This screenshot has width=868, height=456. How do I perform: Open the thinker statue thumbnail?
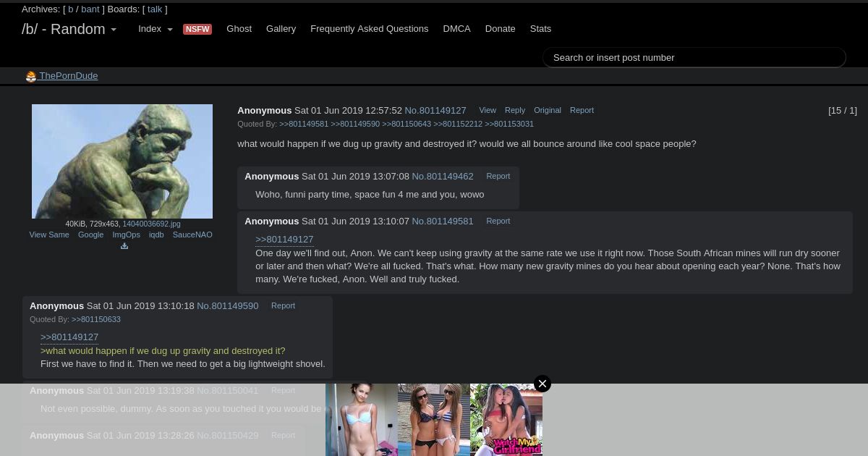[122, 161]
